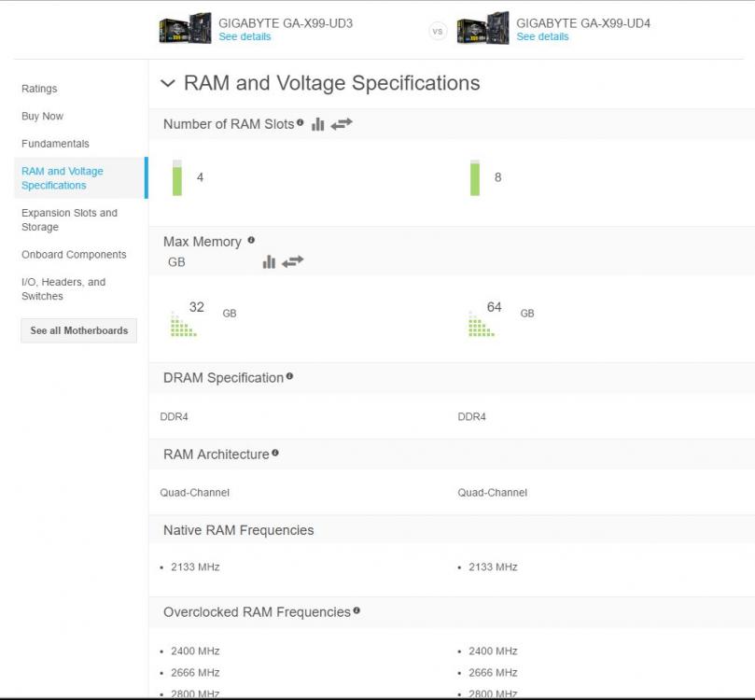This screenshot has height=700, width=755.
Task: Jump to Expansion Slots and Storage
Action: click(69, 219)
